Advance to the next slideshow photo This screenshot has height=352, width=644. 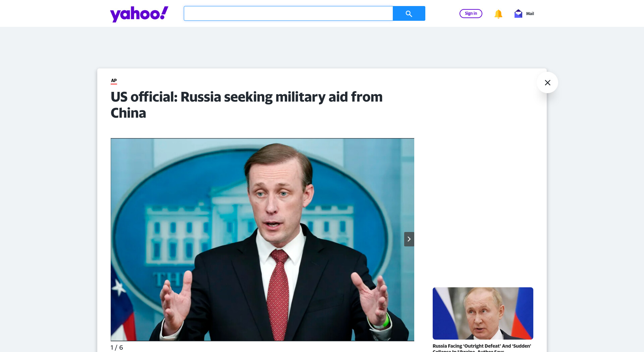pos(409,239)
